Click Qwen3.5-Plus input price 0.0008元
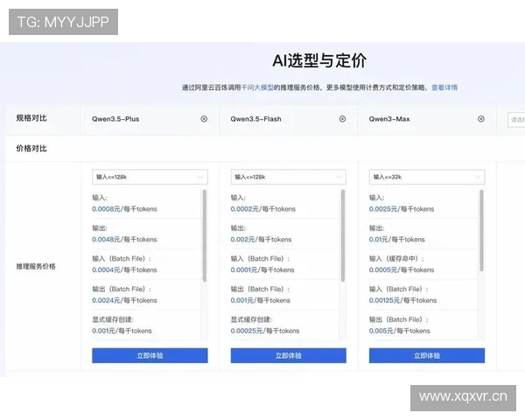The image size is (525, 420). click(106, 209)
